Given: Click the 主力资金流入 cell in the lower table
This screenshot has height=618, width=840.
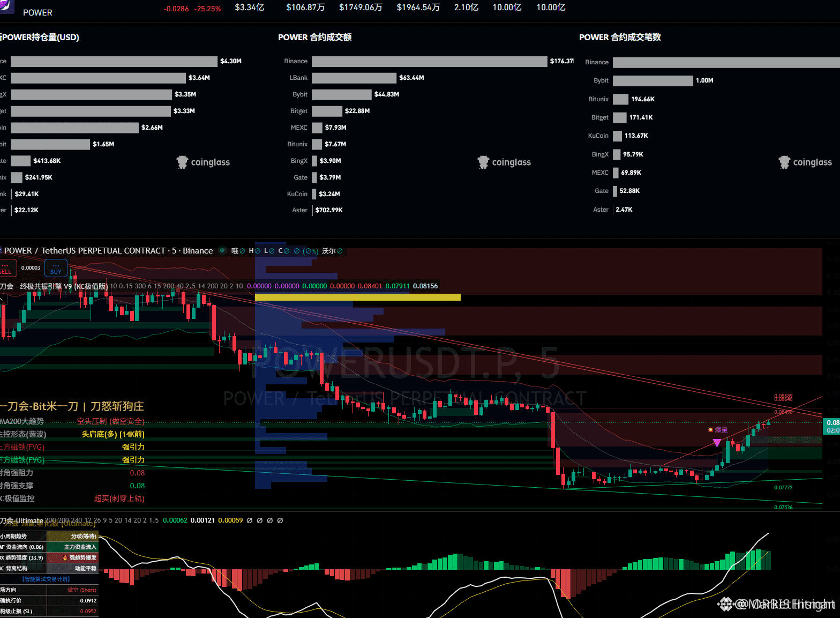Looking at the screenshot, I should coord(73,547).
